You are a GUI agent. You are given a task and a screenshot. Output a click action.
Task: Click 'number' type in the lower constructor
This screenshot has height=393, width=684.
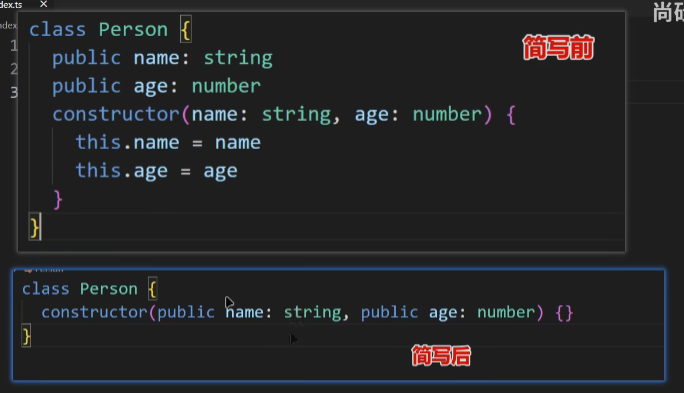pos(506,312)
